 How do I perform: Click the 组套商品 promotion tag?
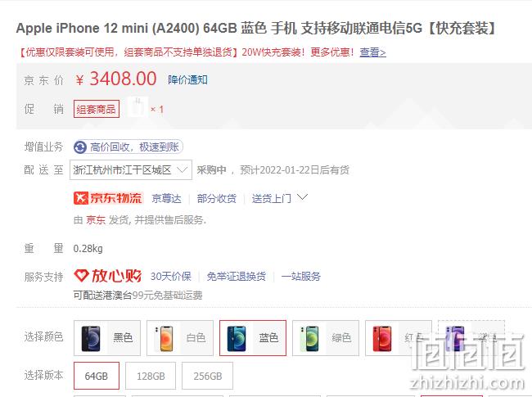[x=97, y=109]
